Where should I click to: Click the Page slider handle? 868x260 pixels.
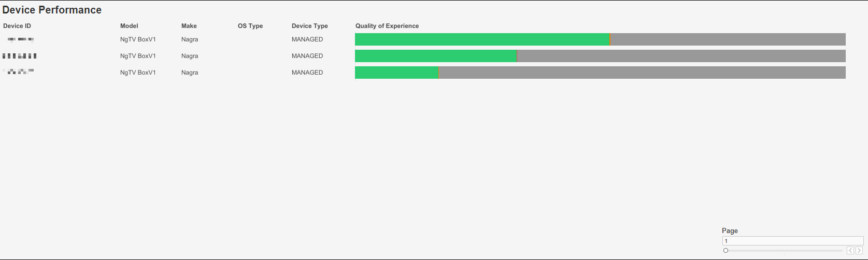726,251
